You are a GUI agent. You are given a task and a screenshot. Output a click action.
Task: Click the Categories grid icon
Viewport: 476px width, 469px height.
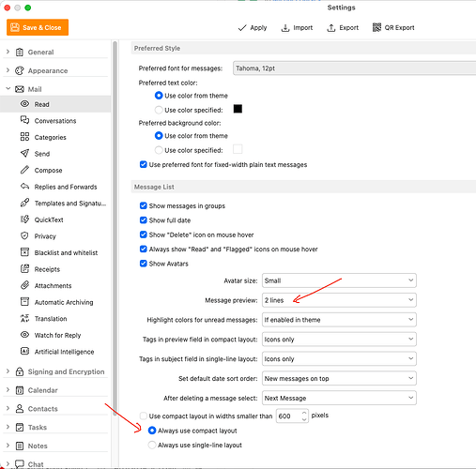coord(24,137)
